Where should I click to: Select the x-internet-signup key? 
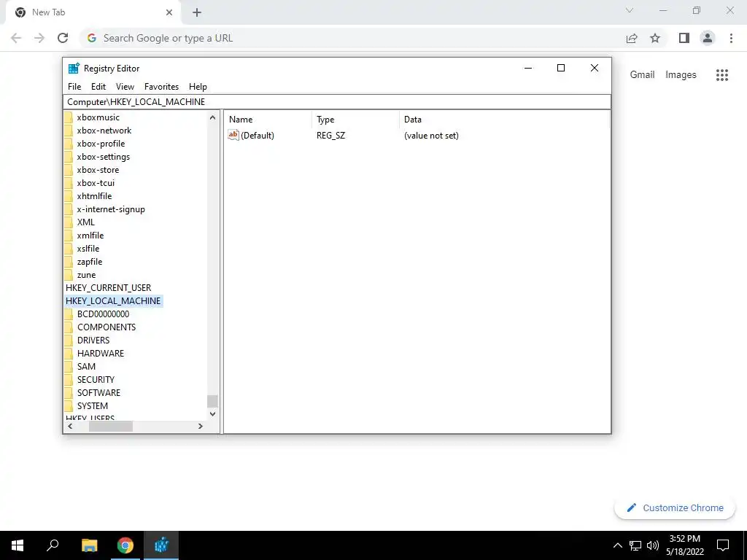(x=111, y=209)
